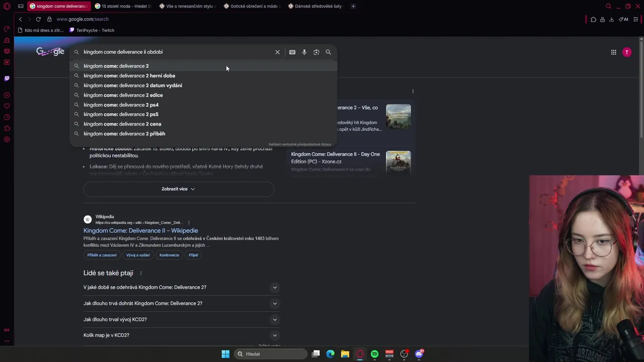Choose suggestion 'kingdom come: deliverance 2 cena'
This screenshot has height=362, width=644.
[x=203, y=124]
